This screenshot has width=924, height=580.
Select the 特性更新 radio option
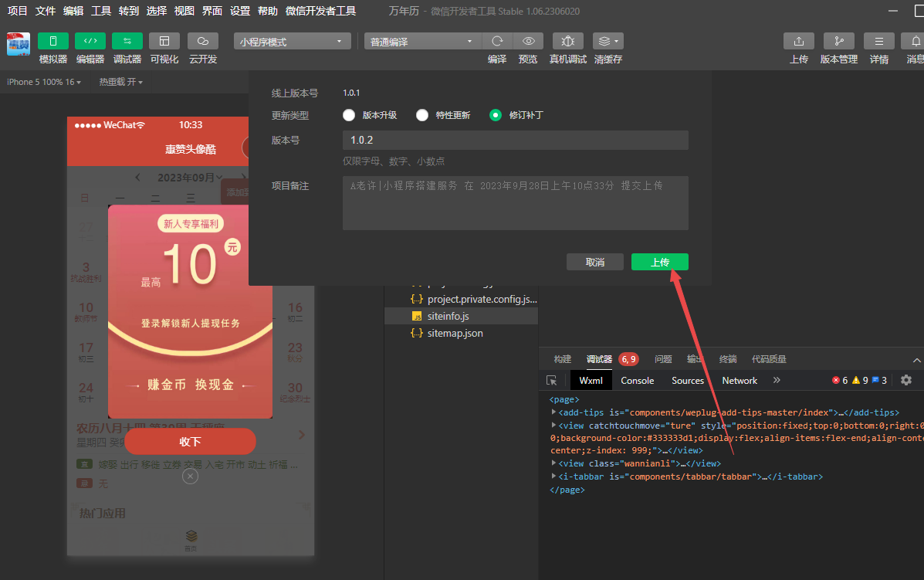(x=422, y=115)
